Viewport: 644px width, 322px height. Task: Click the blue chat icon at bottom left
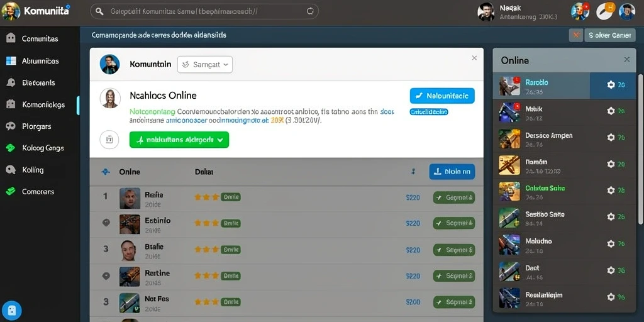click(11, 309)
